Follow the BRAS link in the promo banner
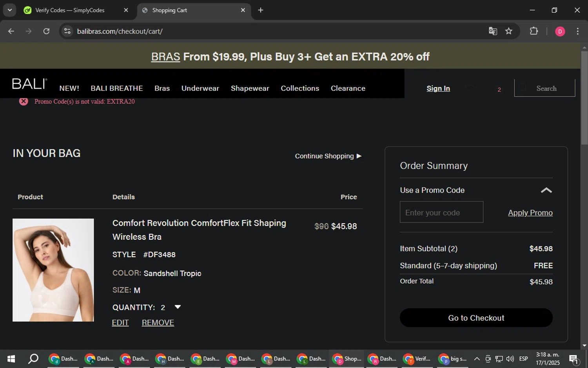 (x=165, y=56)
